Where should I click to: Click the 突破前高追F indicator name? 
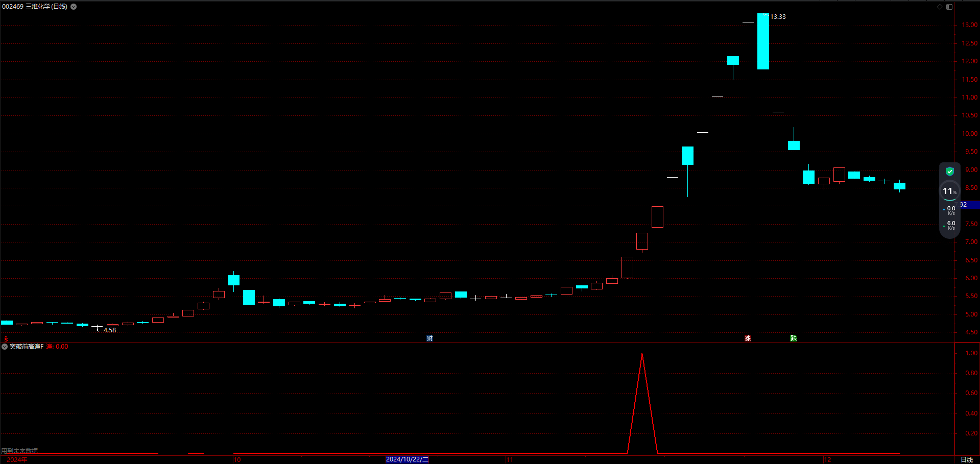[x=27, y=347]
